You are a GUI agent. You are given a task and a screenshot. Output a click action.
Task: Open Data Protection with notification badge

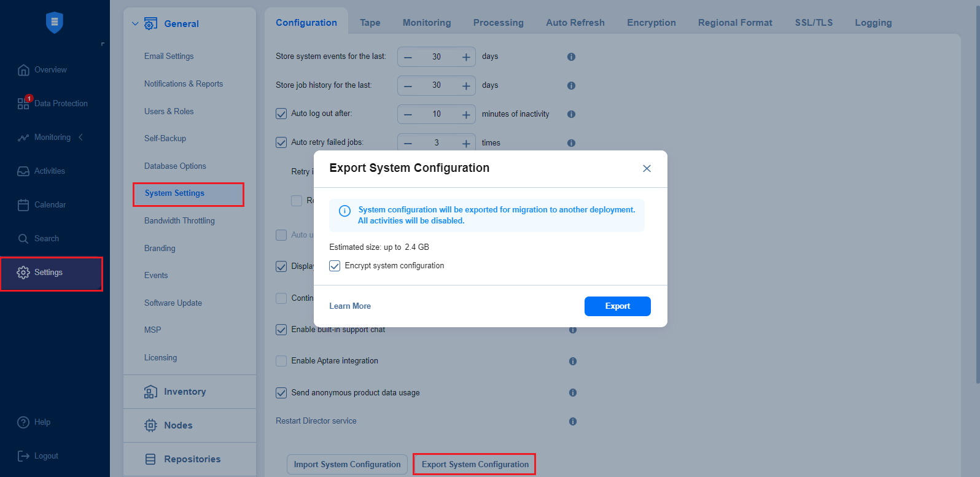click(23, 103)
